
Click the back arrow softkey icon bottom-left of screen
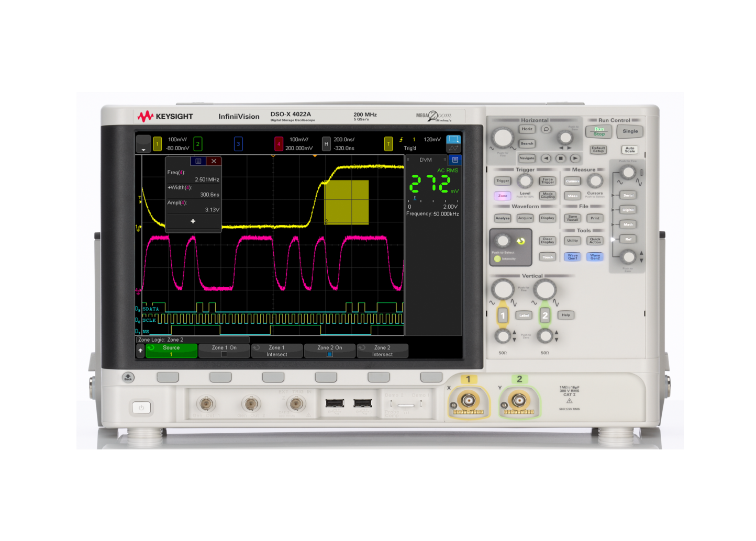point(140,351)
